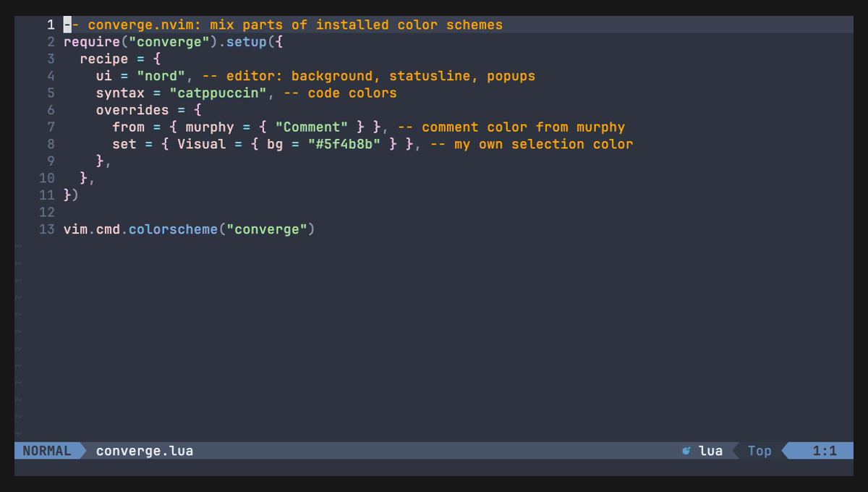This screenshot has height=492, width=868.
Task: Click line number 5 in the gutter
Action: pyautogui.click(x=51, y=93)
